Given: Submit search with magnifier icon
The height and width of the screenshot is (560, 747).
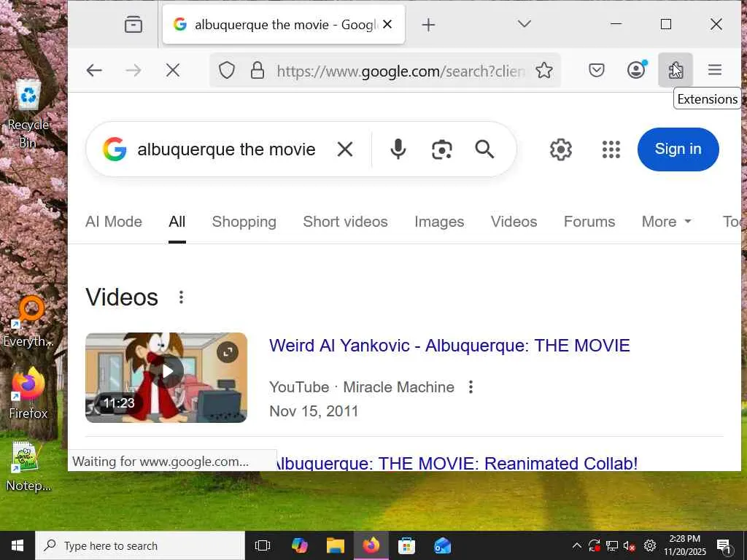Looking at the screenshot, I should point(484,149).
